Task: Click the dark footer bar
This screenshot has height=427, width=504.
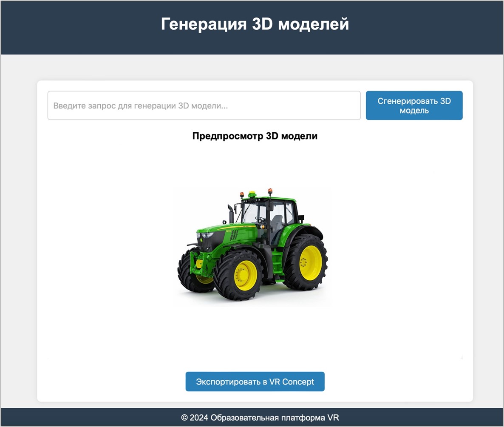Action: click(x=252, y=418)
